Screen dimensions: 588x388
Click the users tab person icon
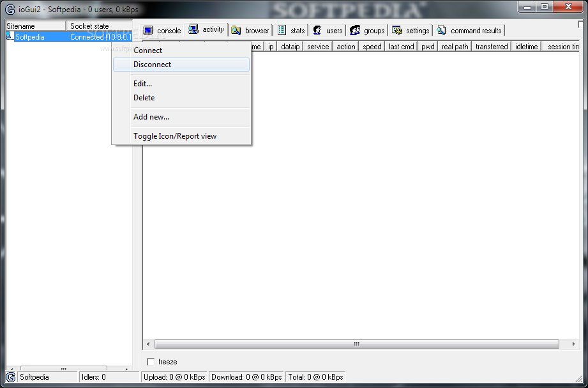317,31
